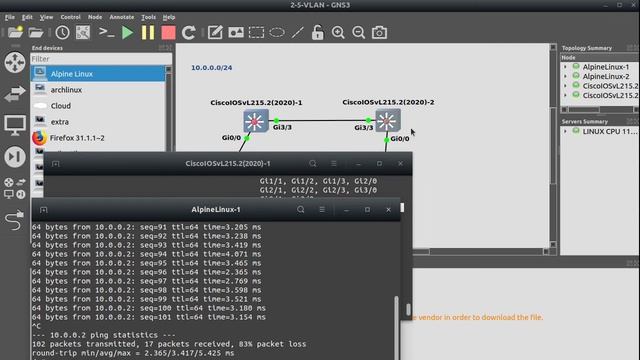Select Alpine Linux in device list
Viewport: 640px width, 360px height.
pos(98,74)
